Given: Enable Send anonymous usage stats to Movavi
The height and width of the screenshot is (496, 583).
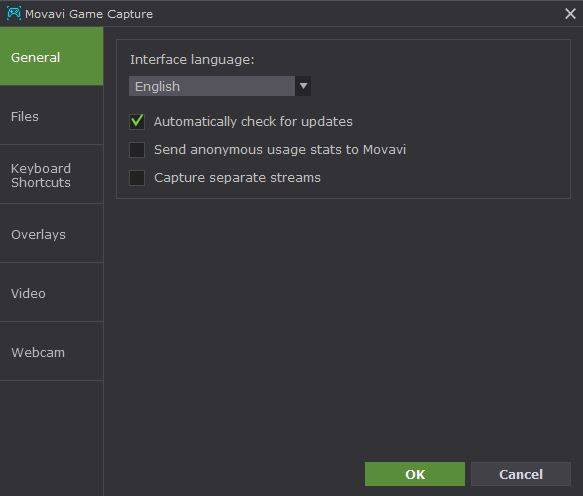Looking at the screenshot, I should coord(137,149).
